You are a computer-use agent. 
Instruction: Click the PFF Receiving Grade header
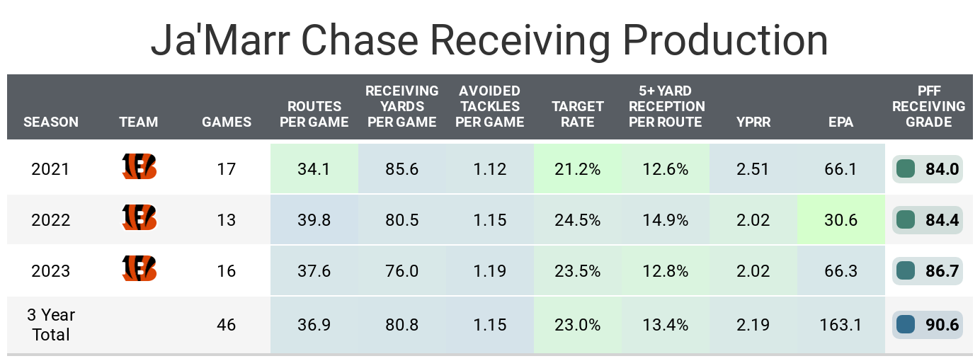(928, 106)
